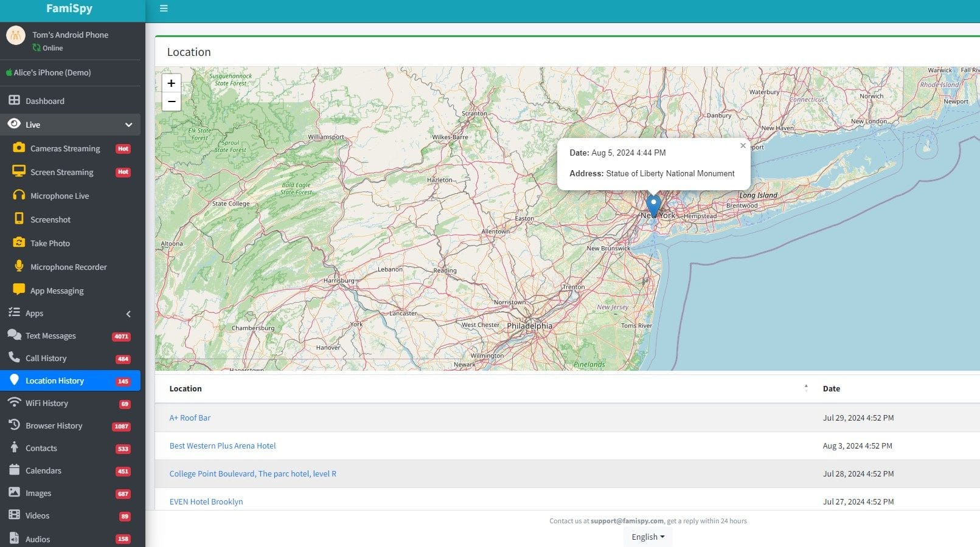
Task: Open Microphone Live monitoring
Action: pos(60,196)
